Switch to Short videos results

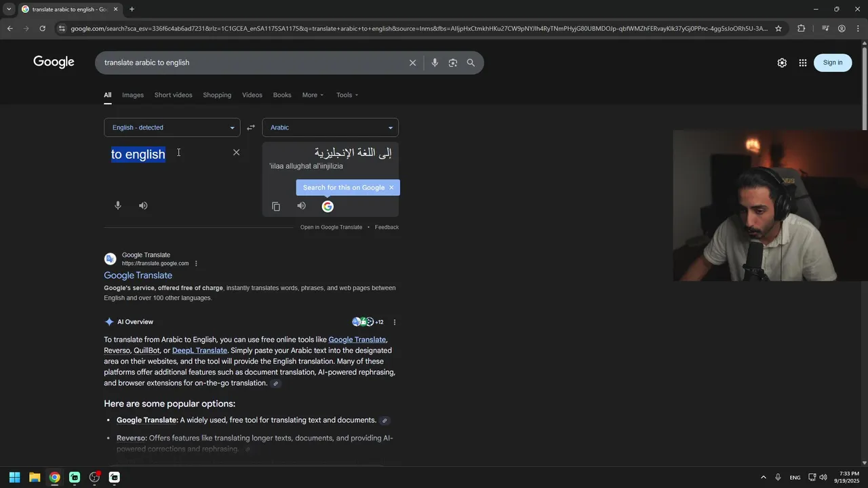pos(173,95)
